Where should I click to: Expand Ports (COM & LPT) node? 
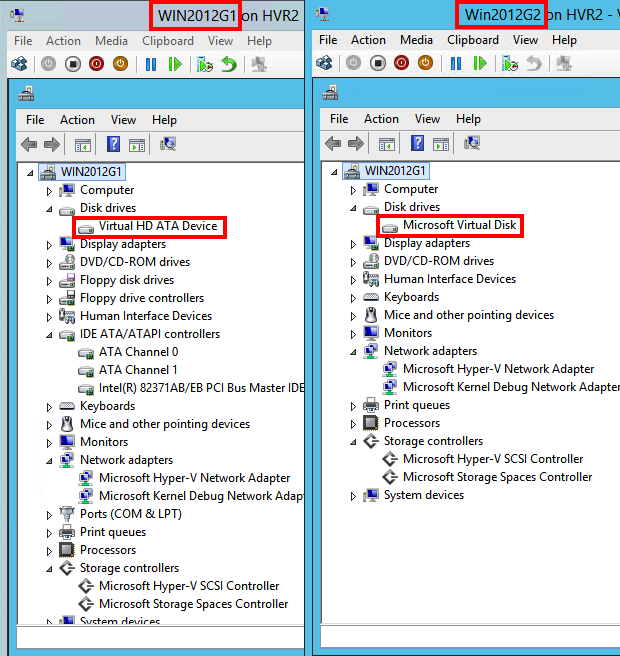tap(49, 515)
